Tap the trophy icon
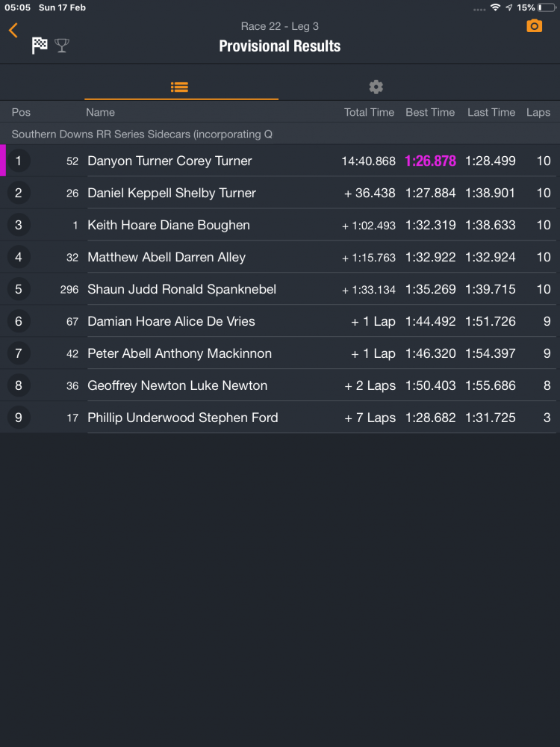560x747 pixels. tap(62, 46)
